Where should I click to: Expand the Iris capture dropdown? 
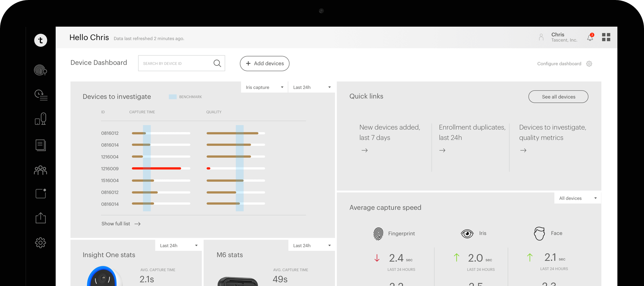click(264, 87)
